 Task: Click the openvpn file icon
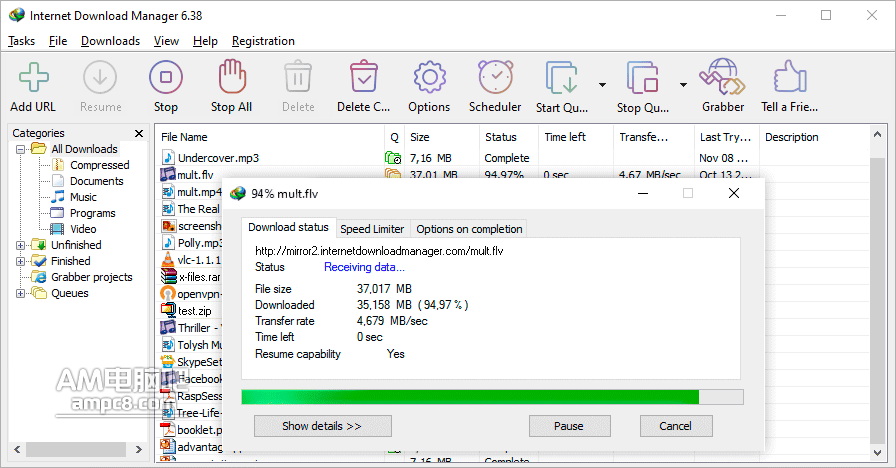[167, 294]
